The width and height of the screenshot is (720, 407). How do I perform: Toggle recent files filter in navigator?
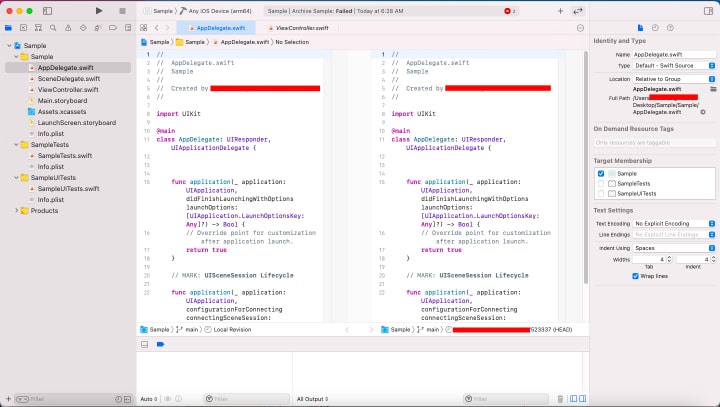tap(118, 399)
